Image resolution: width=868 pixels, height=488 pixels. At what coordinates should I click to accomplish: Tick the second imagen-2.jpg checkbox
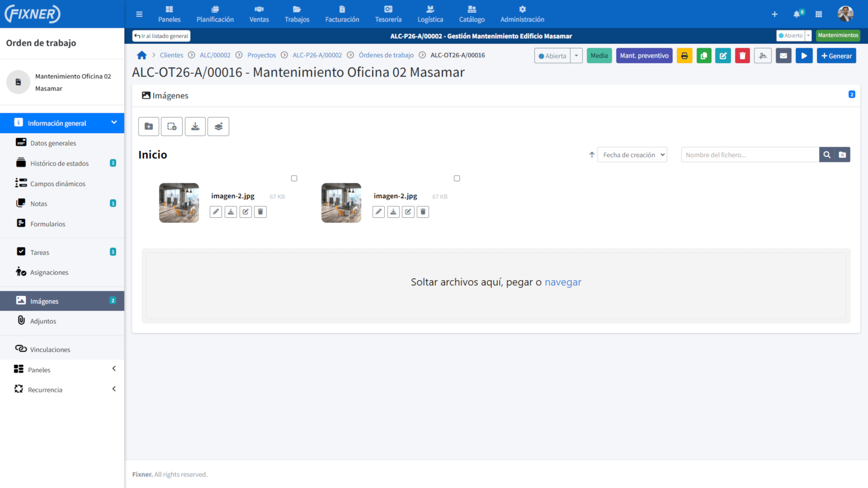[x=457, y=178]
